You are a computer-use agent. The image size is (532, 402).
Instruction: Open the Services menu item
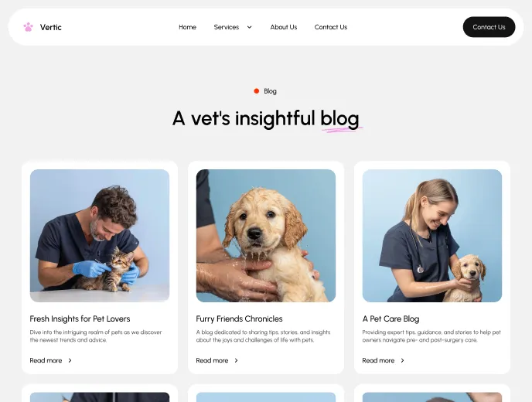click(x=227, y=27)
